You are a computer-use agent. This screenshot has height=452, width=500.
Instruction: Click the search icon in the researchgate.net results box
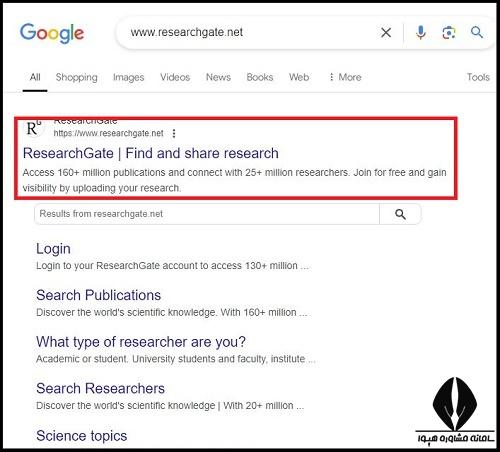[400, 214]
